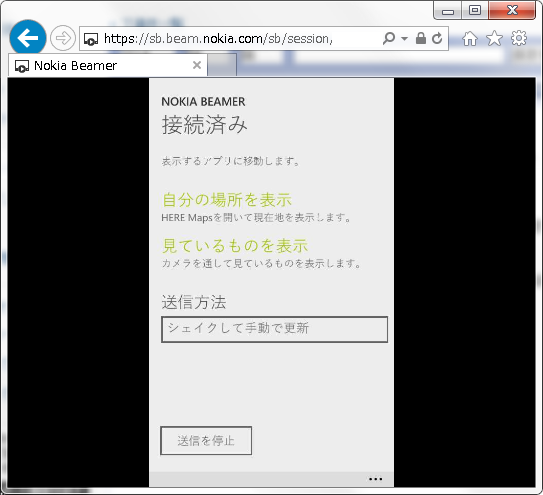This screenshot has height=495, width=543.
Task: Minimize the browser window
Action: pos(447,10)
